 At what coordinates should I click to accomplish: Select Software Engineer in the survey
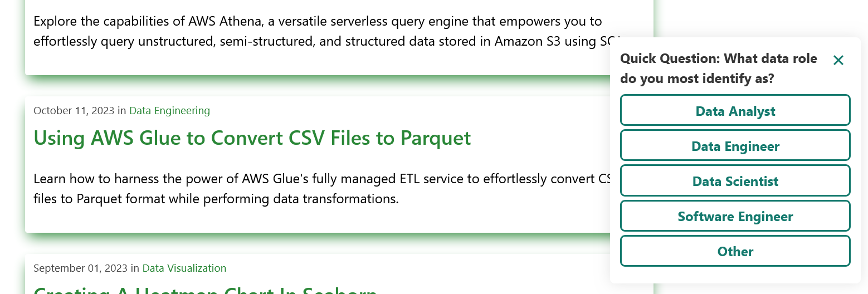(735, 216)
